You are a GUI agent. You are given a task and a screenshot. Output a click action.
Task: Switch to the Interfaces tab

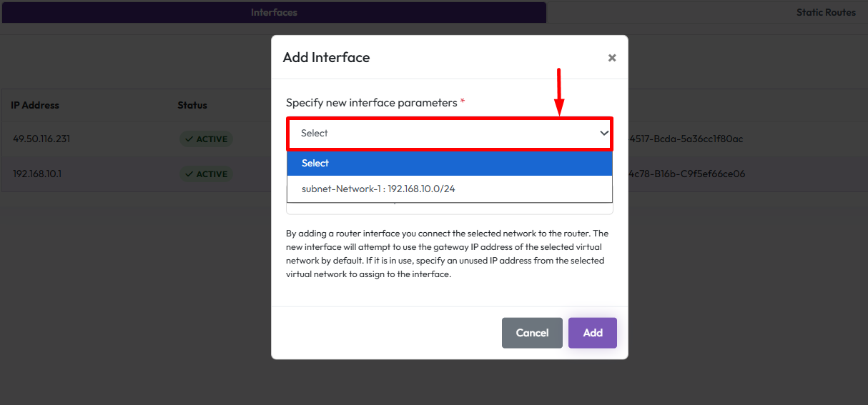[x=274, y=12]
